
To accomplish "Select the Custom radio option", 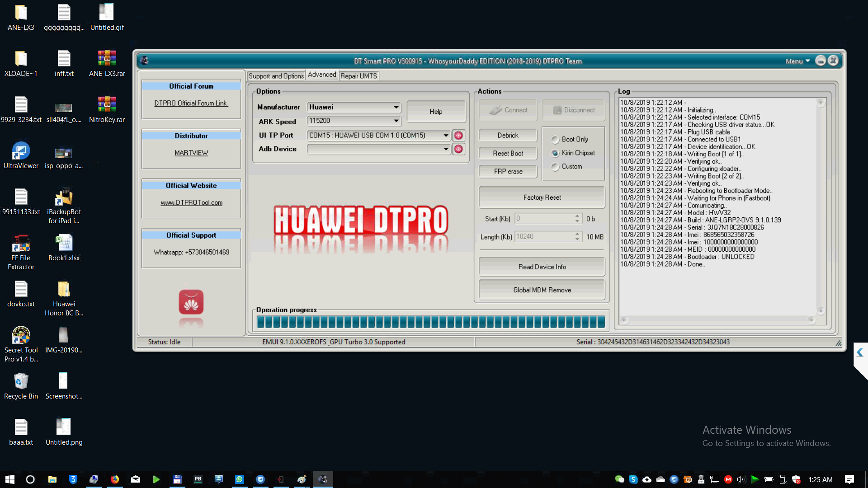I will 555,167.
